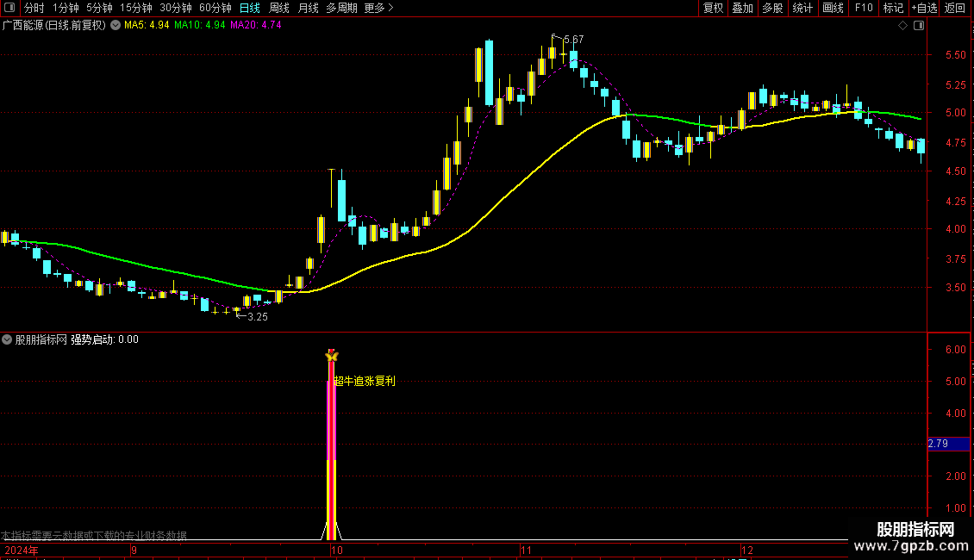974x560 pixels.
Task: Click the 超牛追涨复利 signal label
Action: click(x=365, y=381)
